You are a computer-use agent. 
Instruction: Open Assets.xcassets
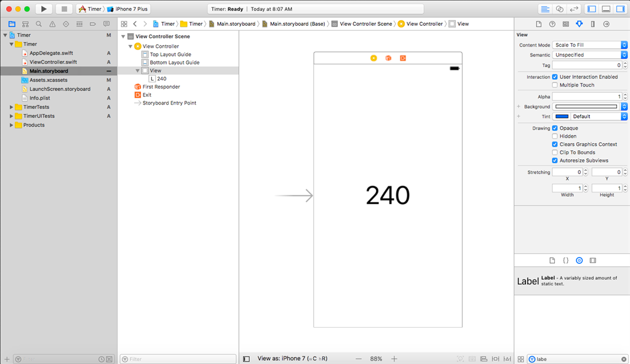[x=48, y=80]
